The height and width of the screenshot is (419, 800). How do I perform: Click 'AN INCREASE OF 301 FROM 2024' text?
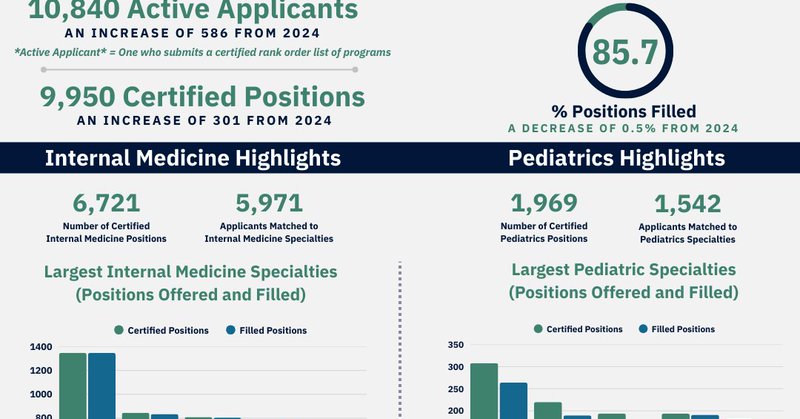pos(205,120)
